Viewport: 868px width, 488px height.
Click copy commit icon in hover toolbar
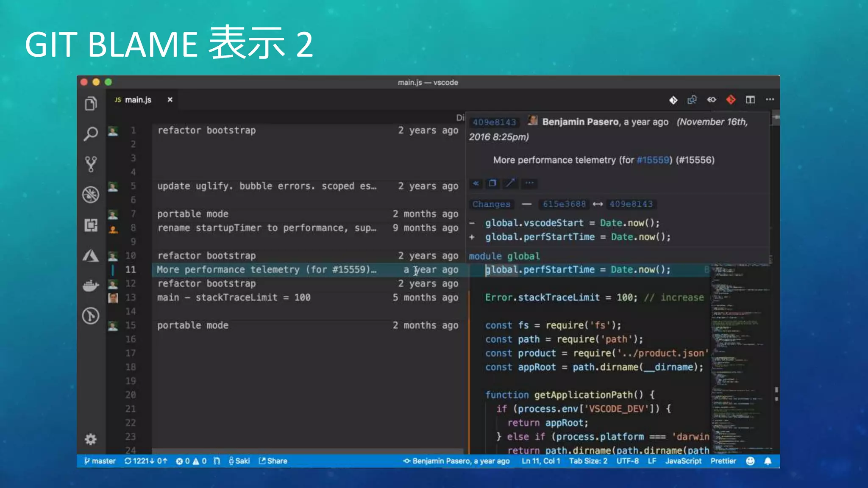492,183
